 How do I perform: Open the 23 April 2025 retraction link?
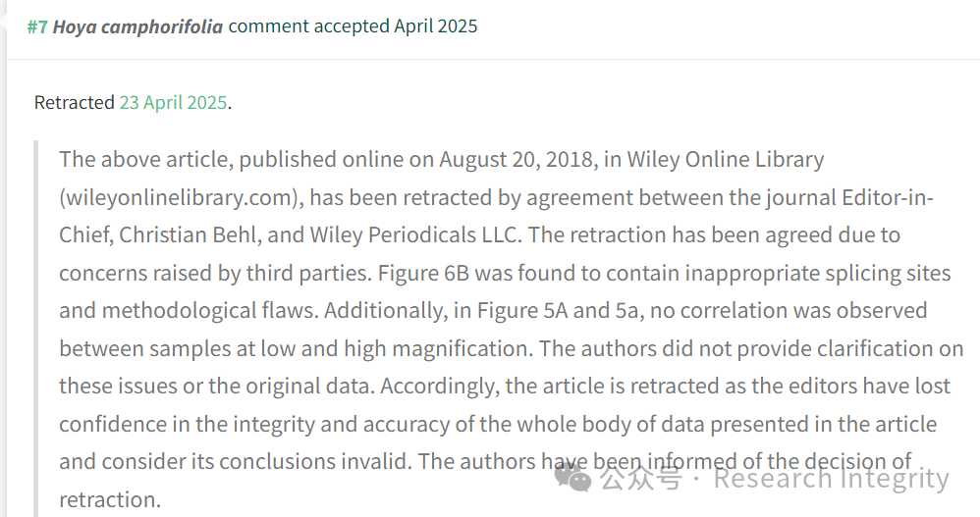point(173,102)
